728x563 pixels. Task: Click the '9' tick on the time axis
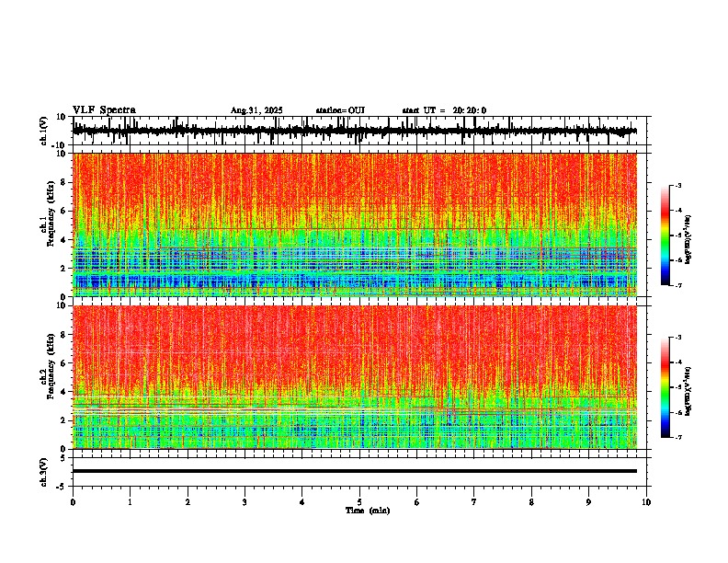588,502
